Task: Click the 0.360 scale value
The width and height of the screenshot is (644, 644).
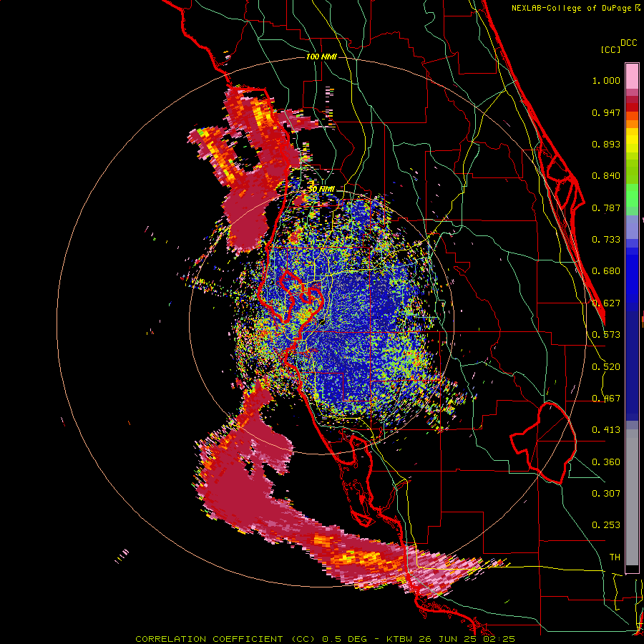Action: pos(606,462)
